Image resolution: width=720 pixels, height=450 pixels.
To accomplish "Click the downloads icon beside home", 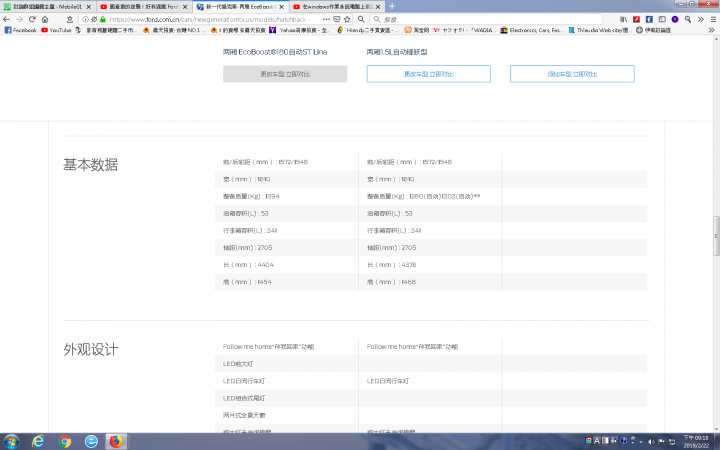I will tap(70, 19).
